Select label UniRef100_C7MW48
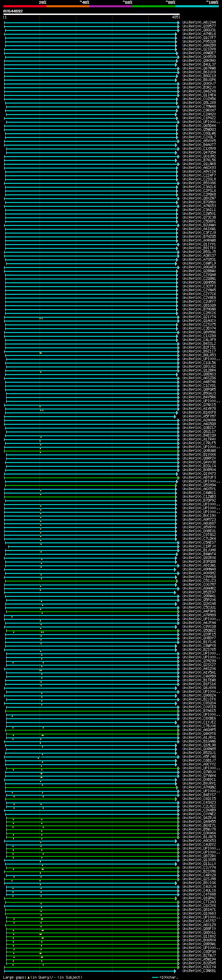Viewport: 222px width, 980px height. coord(199,106)
